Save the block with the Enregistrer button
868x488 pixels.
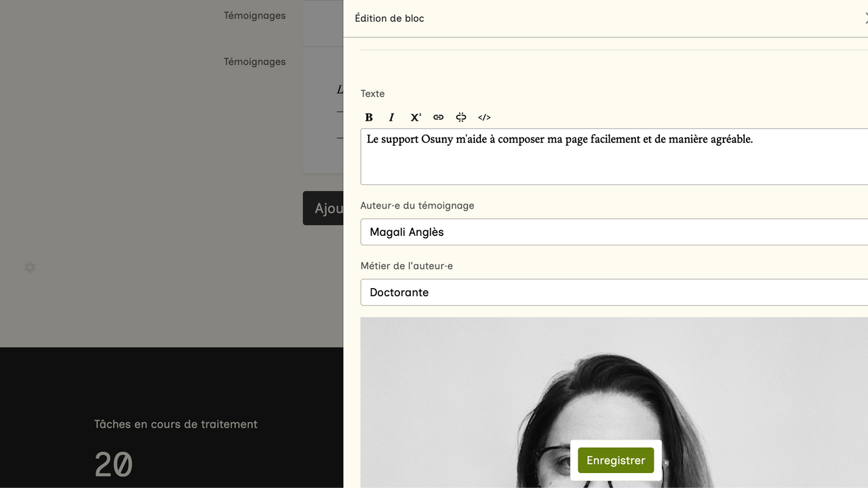[616, 460]
